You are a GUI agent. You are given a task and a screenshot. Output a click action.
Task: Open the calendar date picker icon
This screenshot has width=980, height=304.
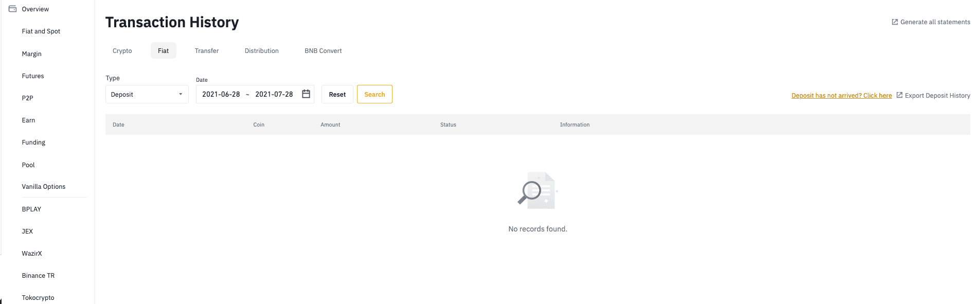(306, 94)
